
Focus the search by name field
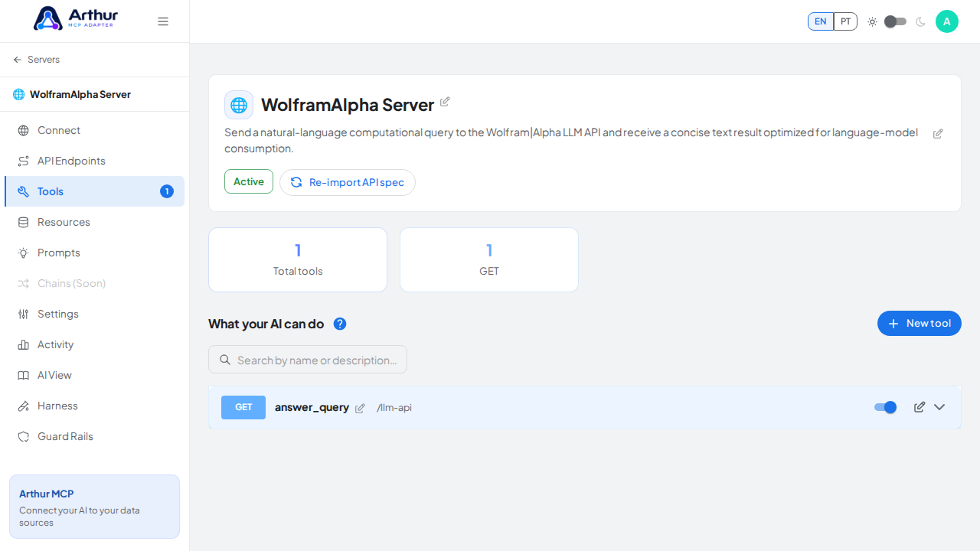click(x=308, y=360)
